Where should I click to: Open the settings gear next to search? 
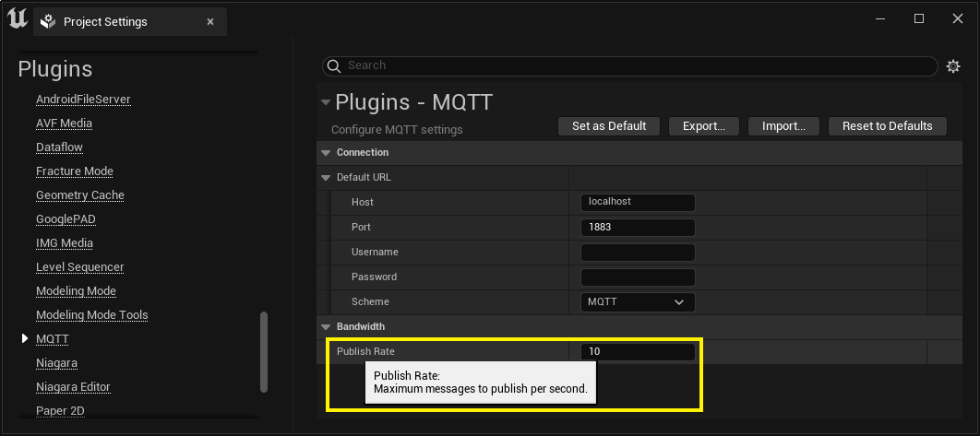[x=953, y=66]
